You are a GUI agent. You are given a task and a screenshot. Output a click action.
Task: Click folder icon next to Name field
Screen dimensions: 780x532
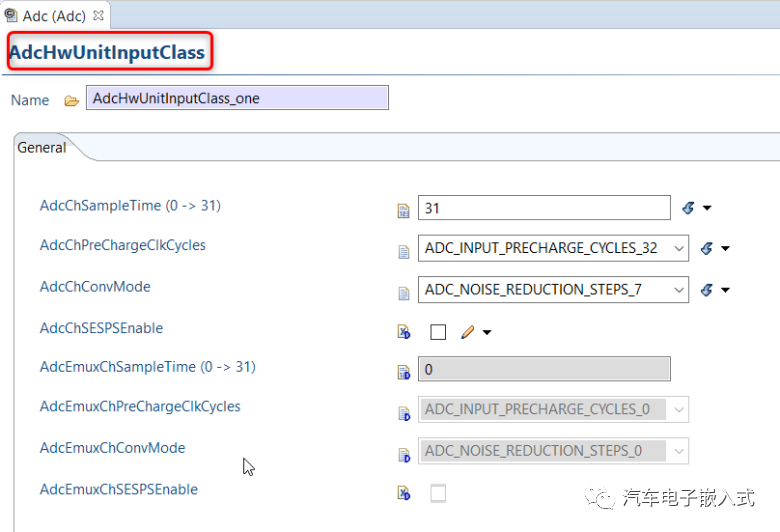click(71, 100)
